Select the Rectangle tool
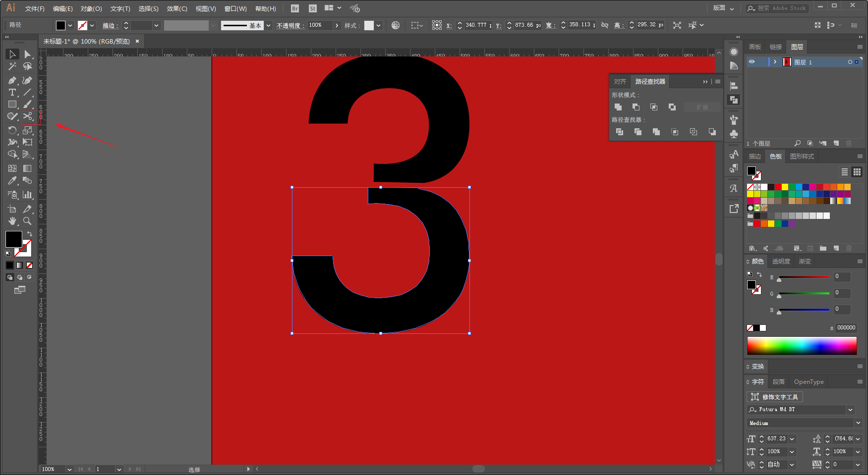This screenshot has width=868, height=475. [12, 105]
